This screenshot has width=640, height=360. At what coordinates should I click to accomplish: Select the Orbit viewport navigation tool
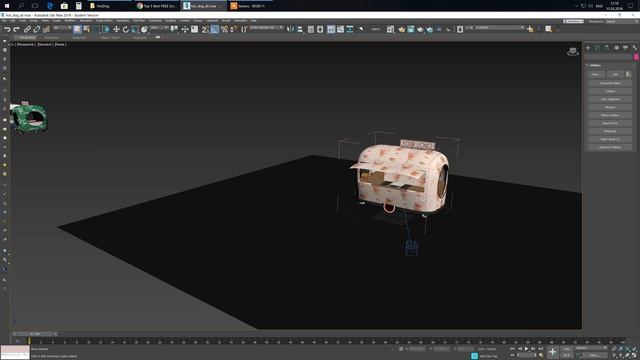coord(627,355)
